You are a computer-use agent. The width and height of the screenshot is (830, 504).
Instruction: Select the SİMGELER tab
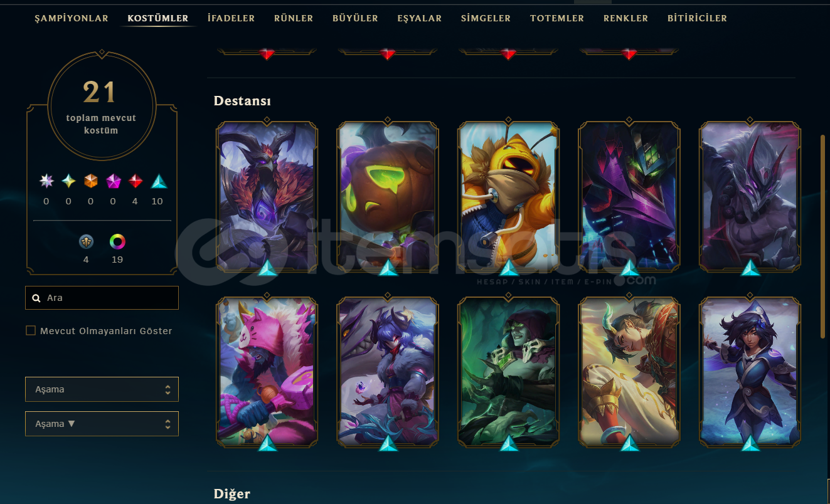click(x=486, y=18)
